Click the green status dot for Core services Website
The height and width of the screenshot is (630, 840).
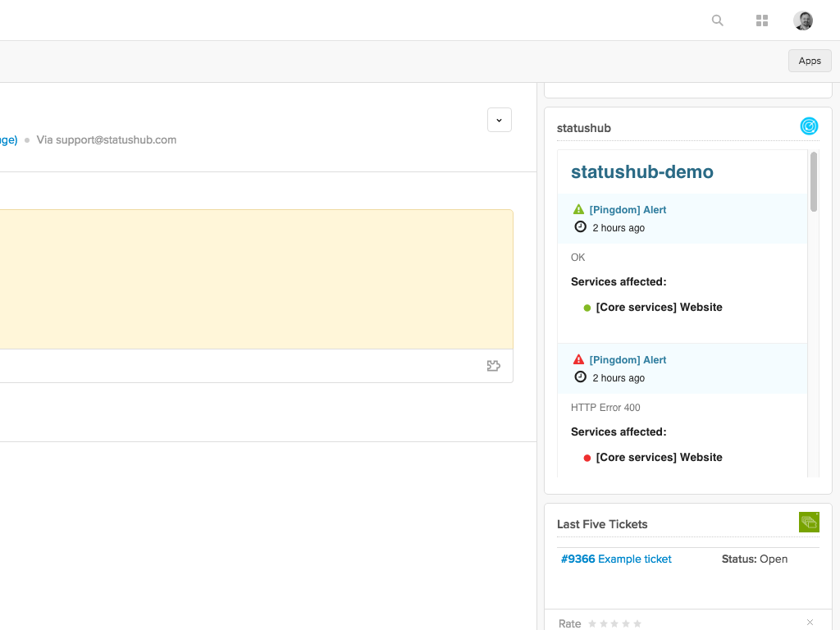(586, 307)
